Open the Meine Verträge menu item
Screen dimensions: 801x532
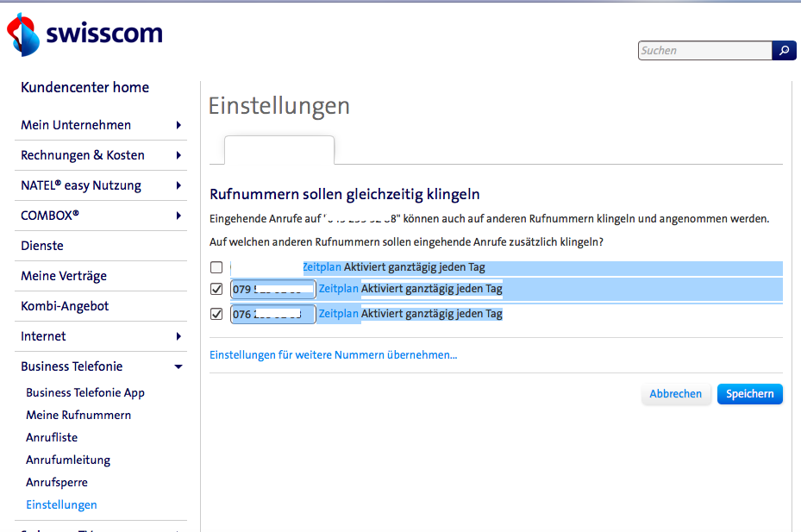[64, 276]
